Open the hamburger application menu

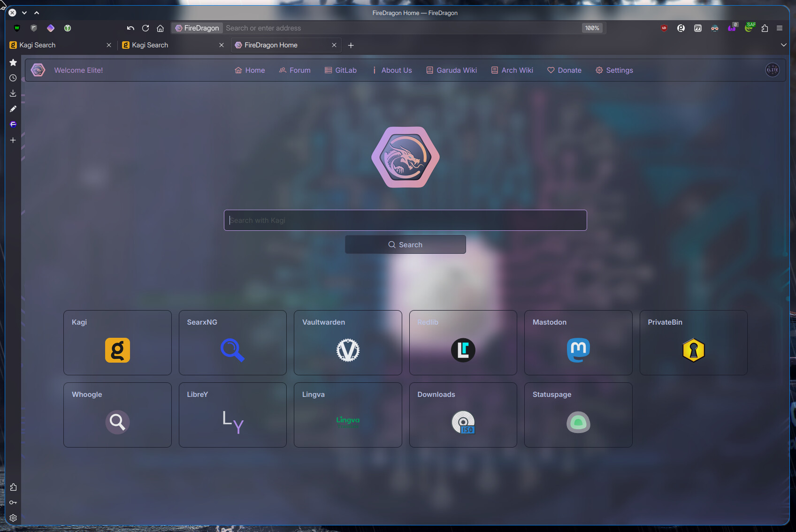780,28
